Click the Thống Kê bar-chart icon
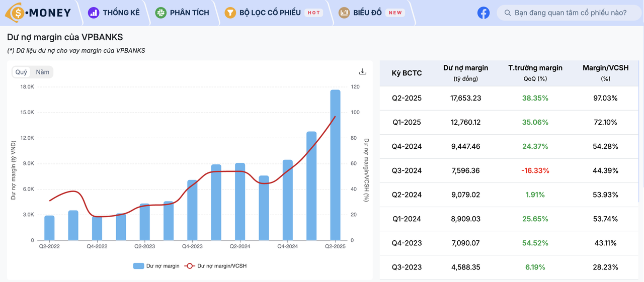 pyautogui.click(x=93, y=13)
